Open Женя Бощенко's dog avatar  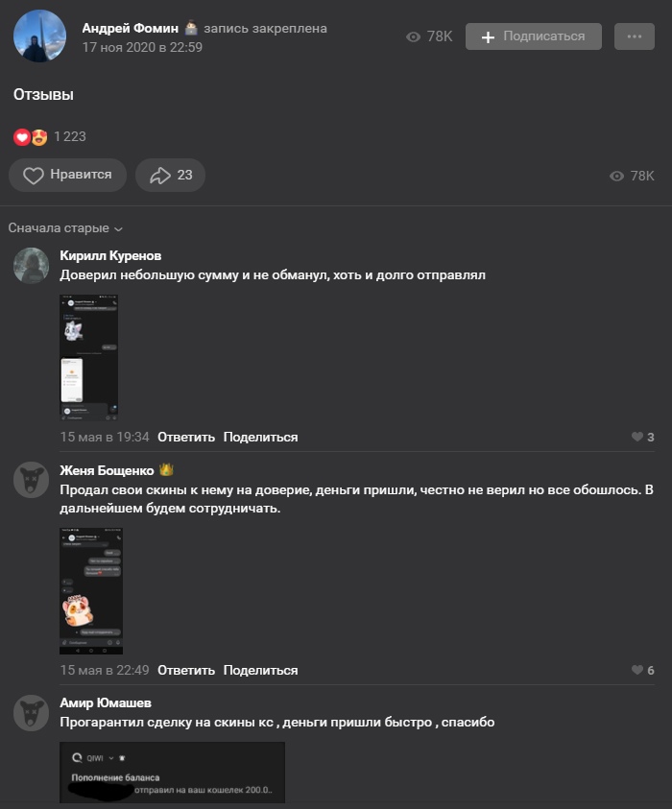click(x=31, y=480)
